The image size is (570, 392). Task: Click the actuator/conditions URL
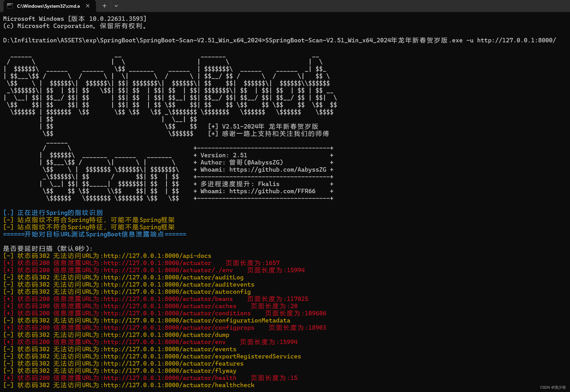pyautogui.click(x=177, y=313)
